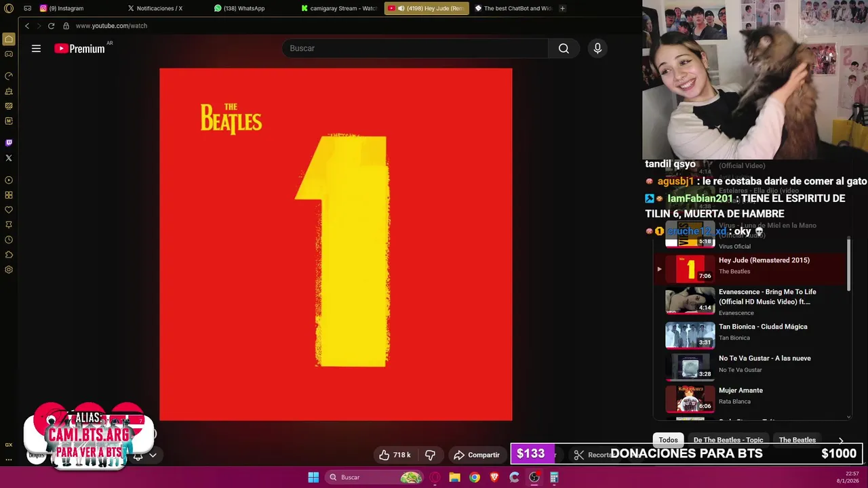Viewport: 868px width, 488px height.
Task: Open extensions cube icon in sidebar
Action: [9, 255]
